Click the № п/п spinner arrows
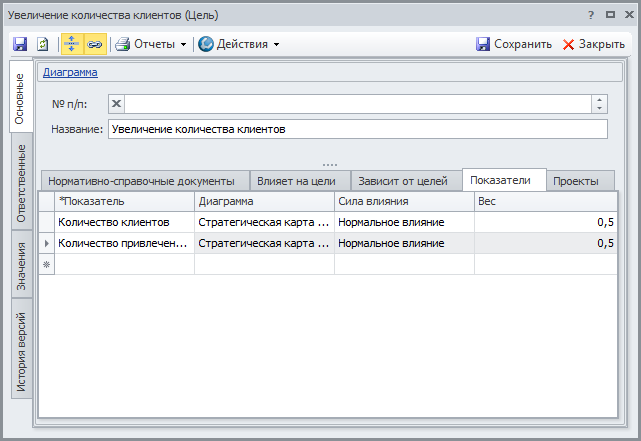Screen dimensions: 641x441 pos(599,104)
